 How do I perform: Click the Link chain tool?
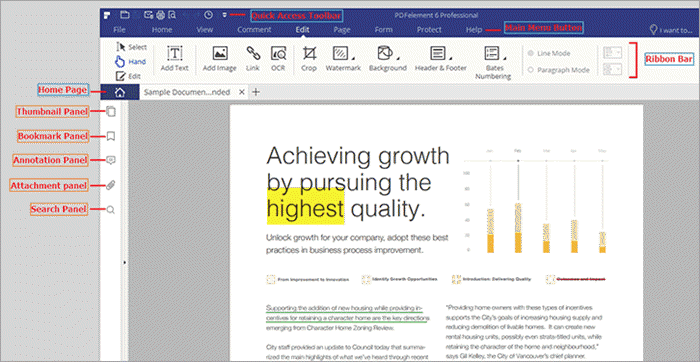pyautogui.click(x=253, y=59)
